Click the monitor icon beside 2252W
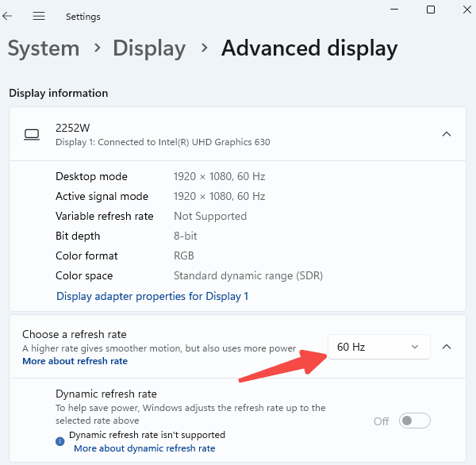 (x=32, y=135)
